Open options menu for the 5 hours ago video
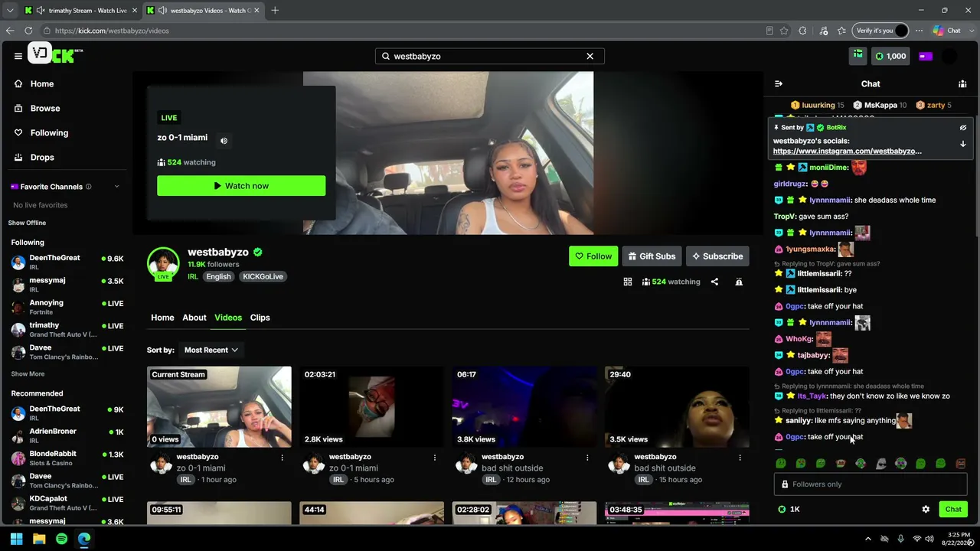980x551 pixels. point(434,458)
